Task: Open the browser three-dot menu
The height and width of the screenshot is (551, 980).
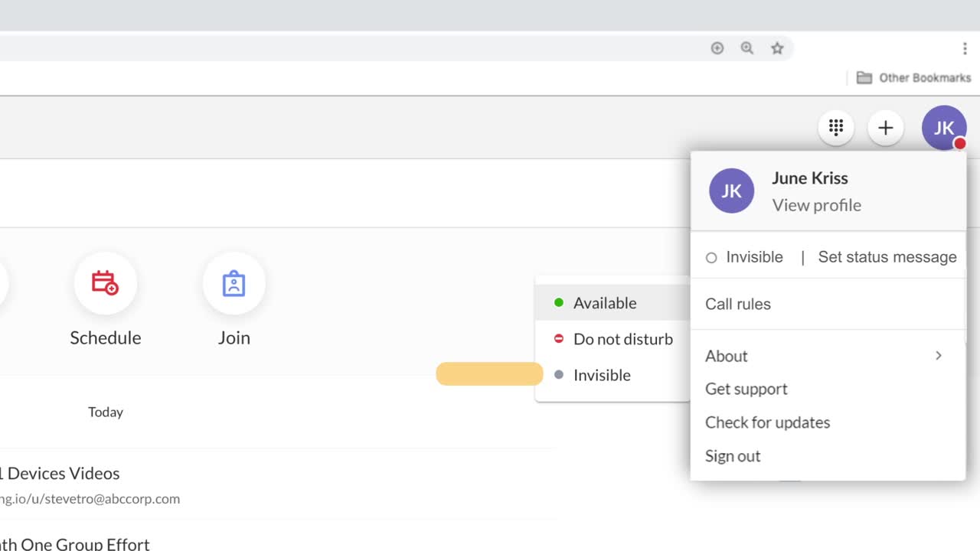Action: pos(965,48)
